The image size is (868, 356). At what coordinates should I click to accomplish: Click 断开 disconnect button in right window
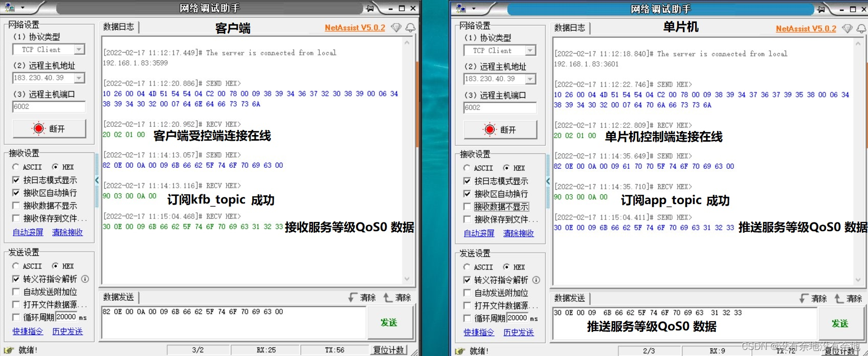(501, 129)
